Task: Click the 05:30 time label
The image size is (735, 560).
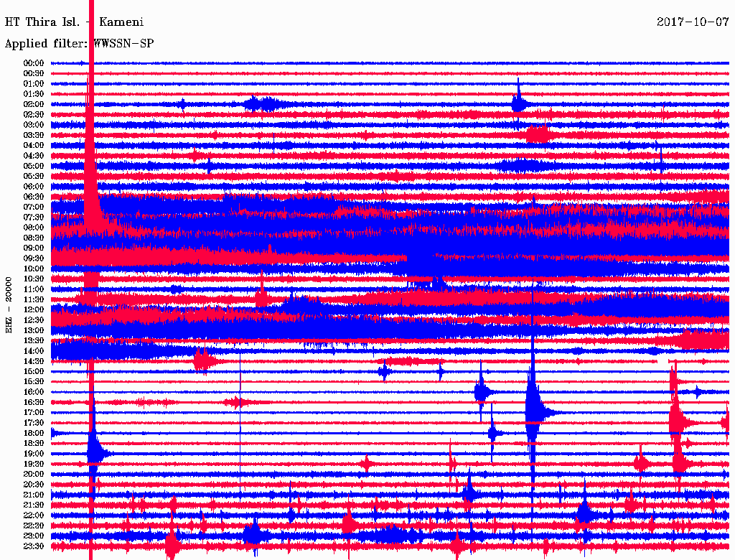Action: pos(34,177)
